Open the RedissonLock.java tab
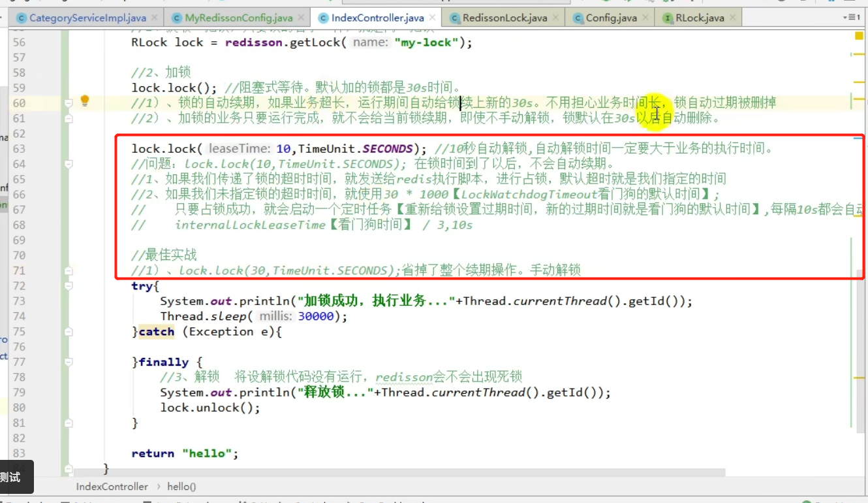 click(504, 18)
